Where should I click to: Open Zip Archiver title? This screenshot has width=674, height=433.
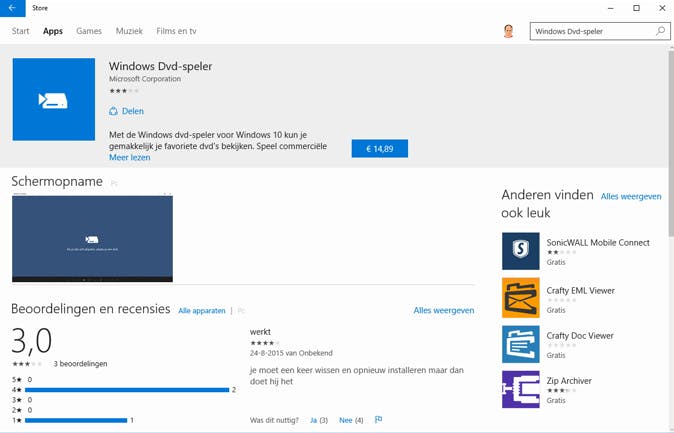[x=569, y=381]
